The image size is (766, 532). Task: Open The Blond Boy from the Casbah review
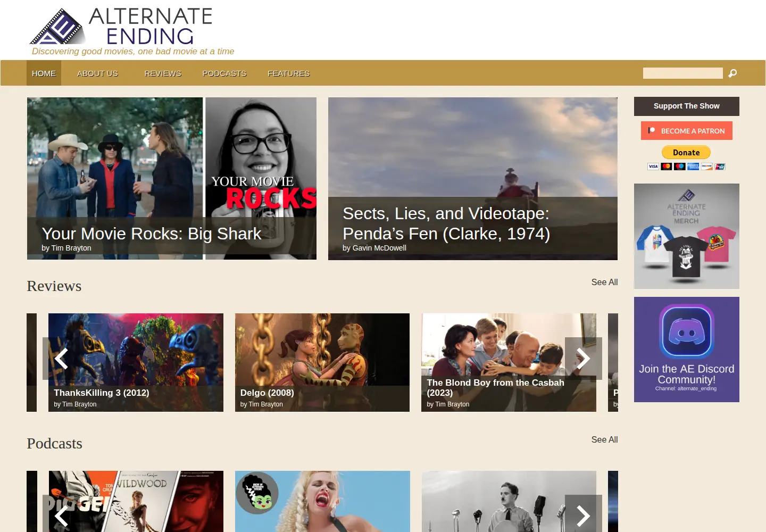[509, 362]
